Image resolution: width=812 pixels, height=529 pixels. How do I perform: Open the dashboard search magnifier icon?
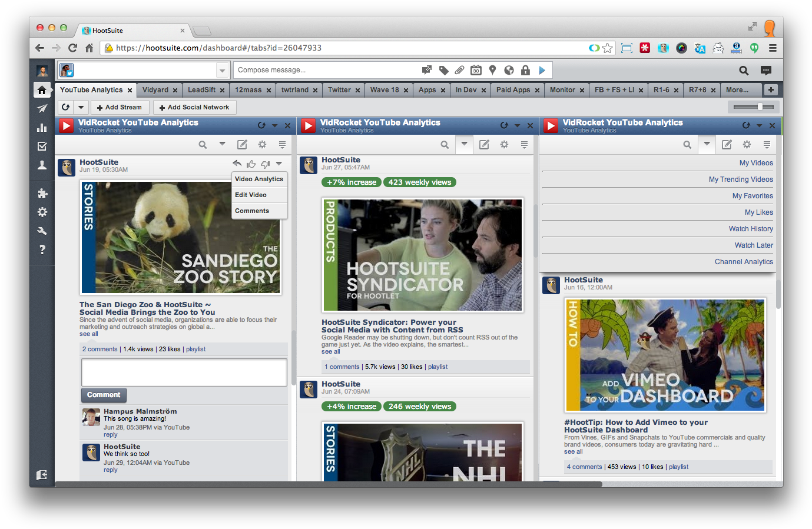point(744,71)
